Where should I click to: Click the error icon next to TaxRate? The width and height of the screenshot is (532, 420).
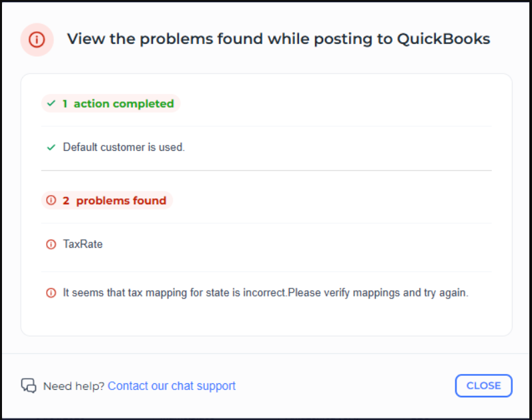pyautogui.click(x=51, y=244)
